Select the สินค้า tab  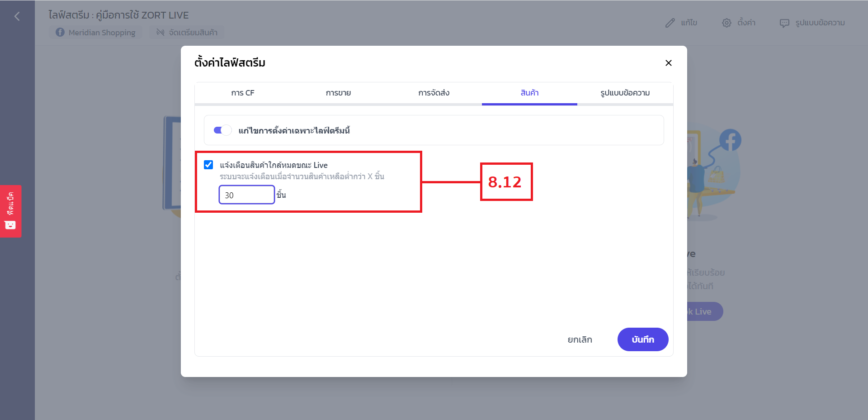(x=529, y=93)
